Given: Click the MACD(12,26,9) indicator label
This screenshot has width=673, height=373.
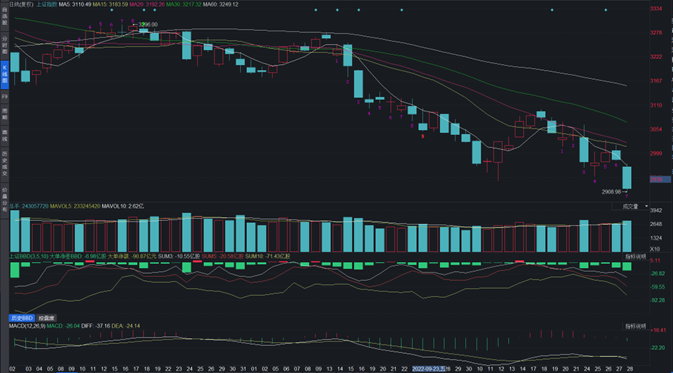Looking at the screenshot, I should click(27, 326).
